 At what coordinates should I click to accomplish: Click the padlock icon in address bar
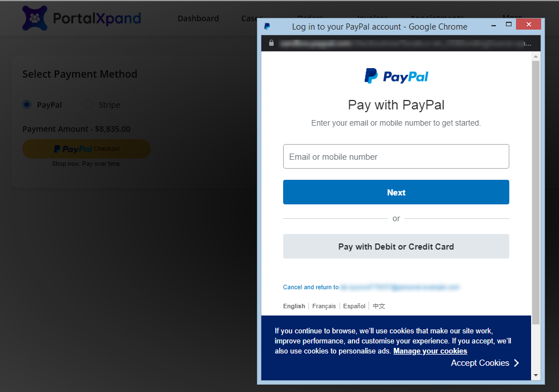[x=271, y=43]
